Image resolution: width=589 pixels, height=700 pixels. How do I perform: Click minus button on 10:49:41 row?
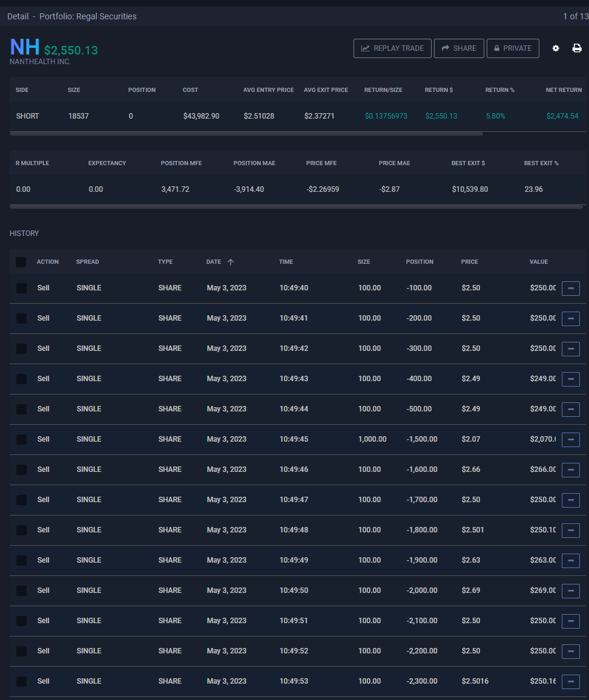pyautogui.click(x=571, y=319)
